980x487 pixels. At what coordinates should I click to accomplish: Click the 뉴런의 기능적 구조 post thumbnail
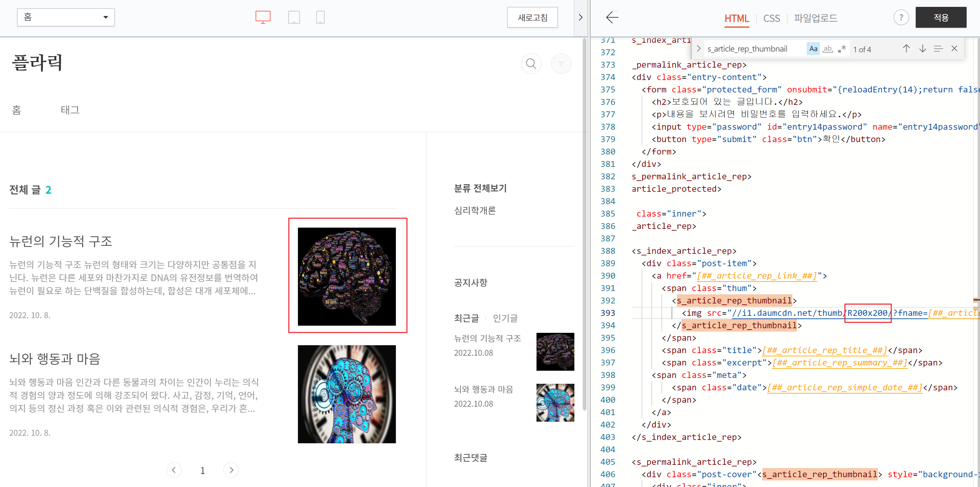(x=347, y=276)
